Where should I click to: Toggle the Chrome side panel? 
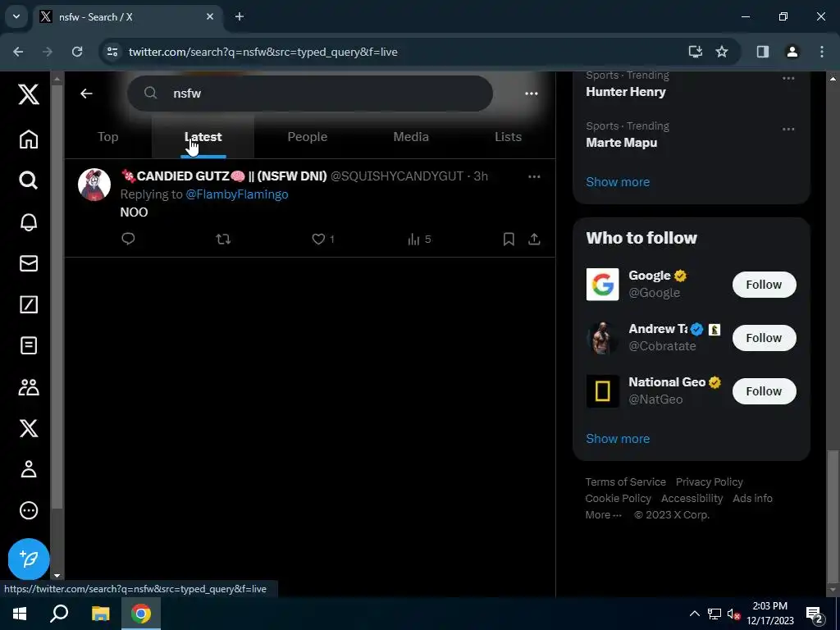click(x=762, y=52)
